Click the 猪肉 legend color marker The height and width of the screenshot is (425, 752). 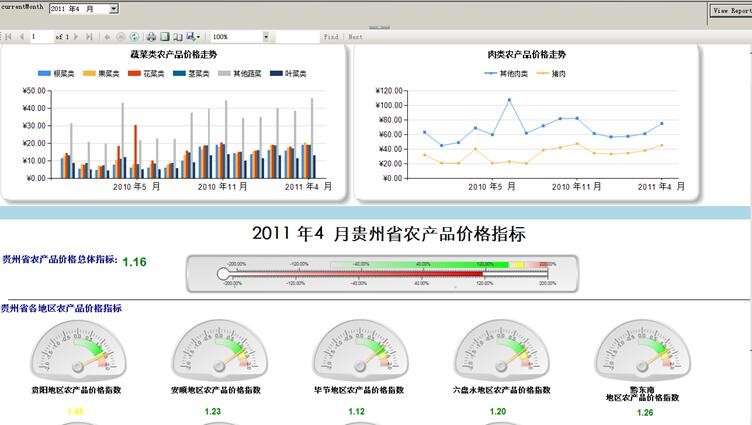click(543, 73)
